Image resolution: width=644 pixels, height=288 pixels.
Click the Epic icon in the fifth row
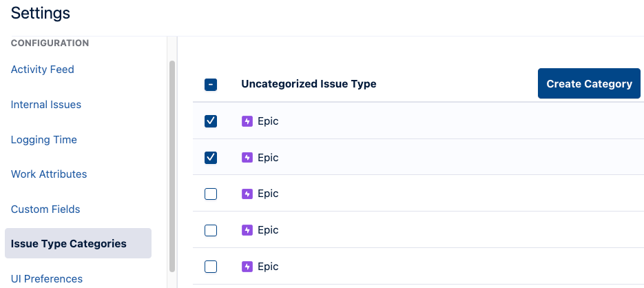[247, 267]
